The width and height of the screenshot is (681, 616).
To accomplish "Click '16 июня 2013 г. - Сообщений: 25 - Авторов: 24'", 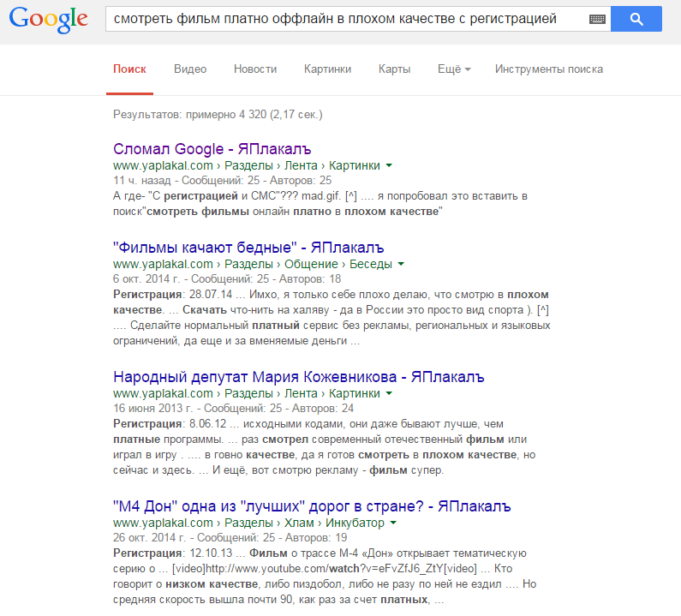I will pyautogui.click(x=233, y=409).
